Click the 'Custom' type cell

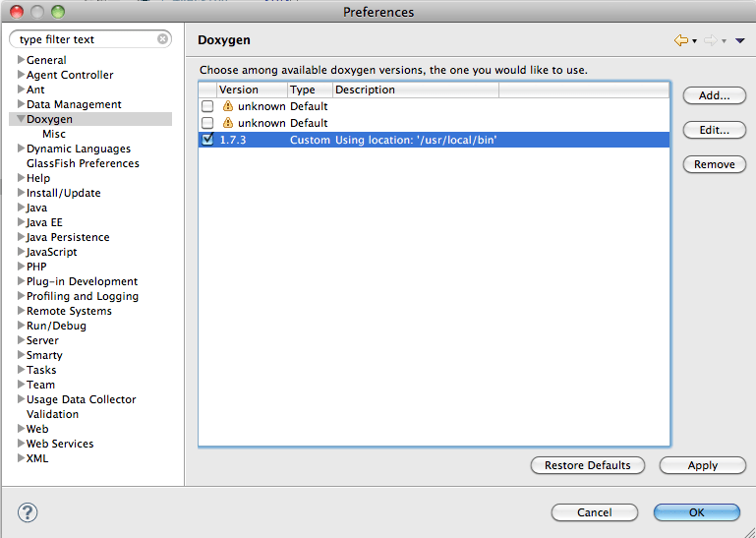[310, 140]
